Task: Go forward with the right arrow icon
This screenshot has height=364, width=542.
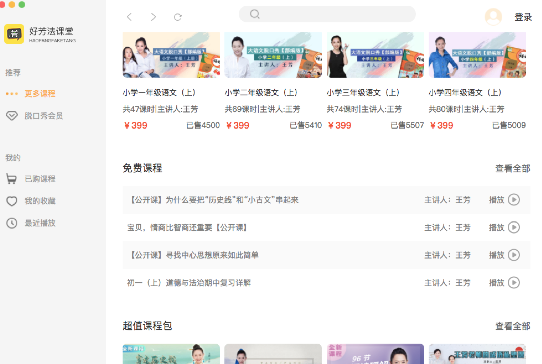Action: (x=153, y=17)
